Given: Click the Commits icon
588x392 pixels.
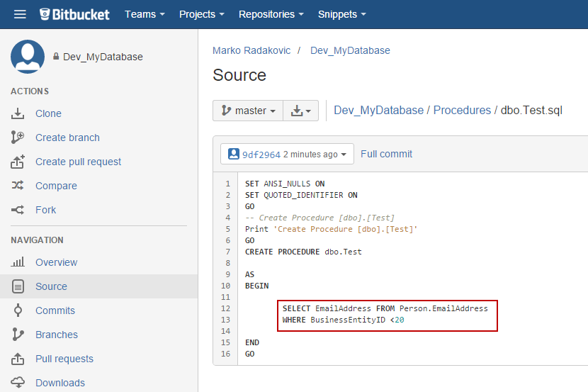Looking at the screenshot, I should [x=18, y=310].
